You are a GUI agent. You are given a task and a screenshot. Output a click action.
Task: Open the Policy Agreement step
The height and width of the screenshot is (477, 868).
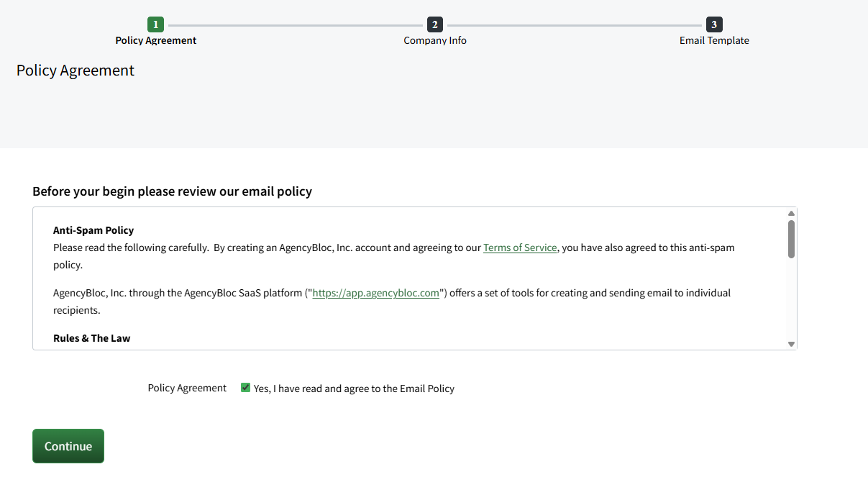155,40
